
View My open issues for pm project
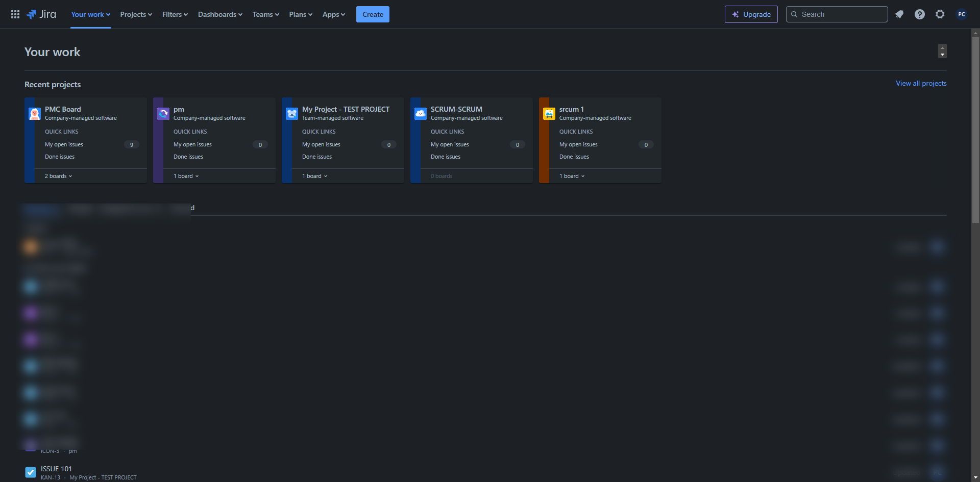click(192, 144)
